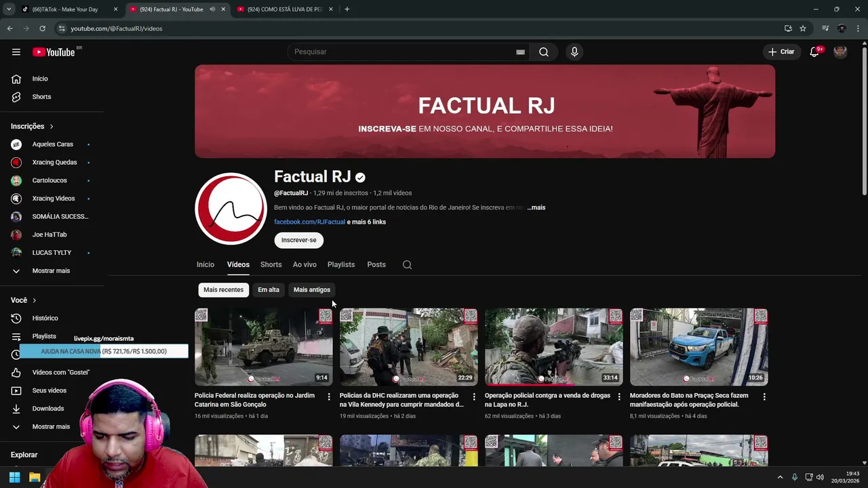This screenshot has height=488, width=868.
Task: Open options menu for Vila Kennedy video
Action: (x=474, y=396)
